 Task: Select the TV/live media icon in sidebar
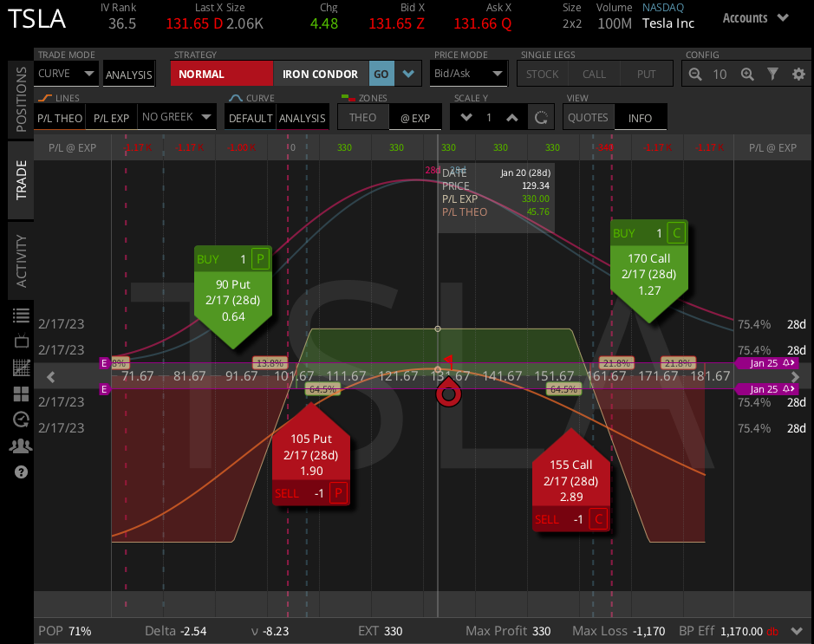click(x=22, y=341)
